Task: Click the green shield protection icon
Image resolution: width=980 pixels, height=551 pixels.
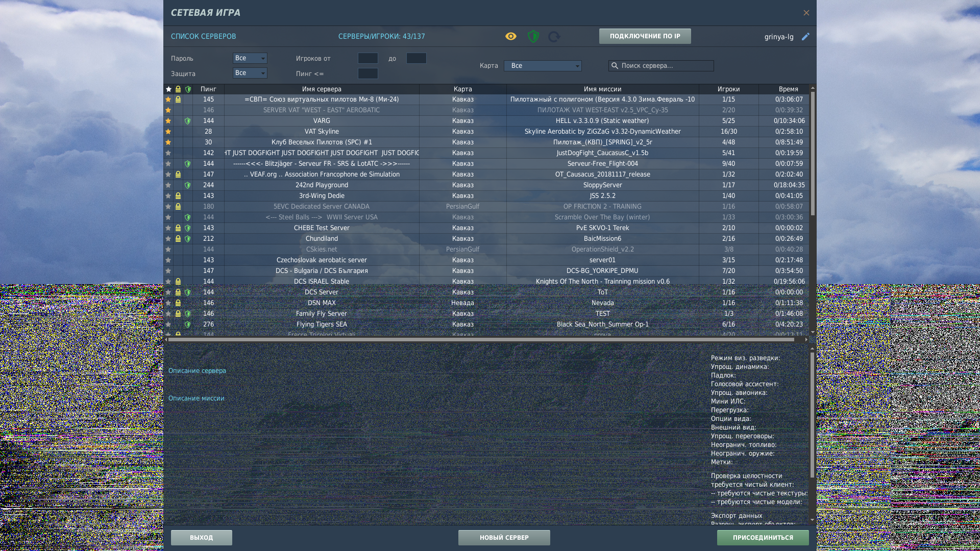Action: tap(533, 36)
